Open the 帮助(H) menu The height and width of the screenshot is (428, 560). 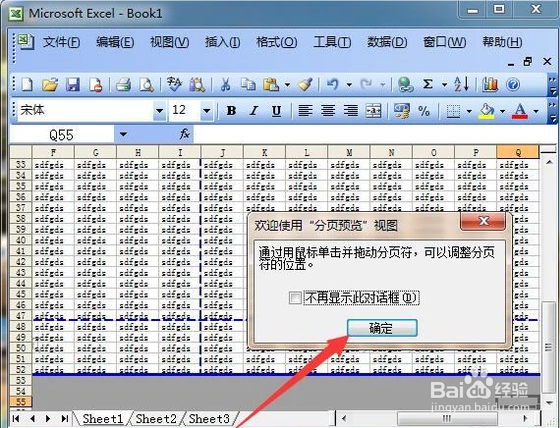502,42
